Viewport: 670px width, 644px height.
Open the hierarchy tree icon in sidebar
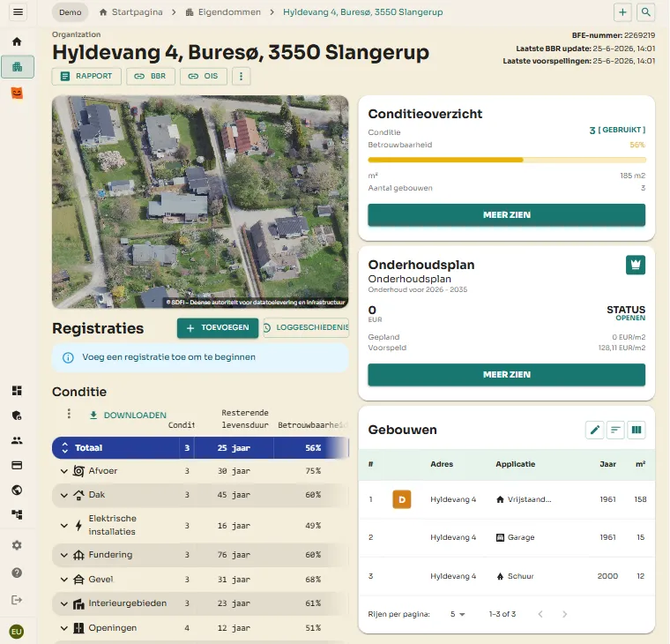pos(17,514)
